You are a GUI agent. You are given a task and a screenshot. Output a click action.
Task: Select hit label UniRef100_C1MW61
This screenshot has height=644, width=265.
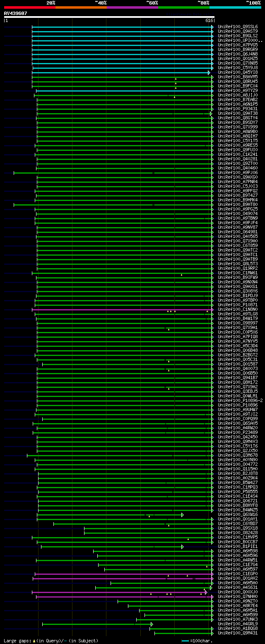(x=238, y=273)
